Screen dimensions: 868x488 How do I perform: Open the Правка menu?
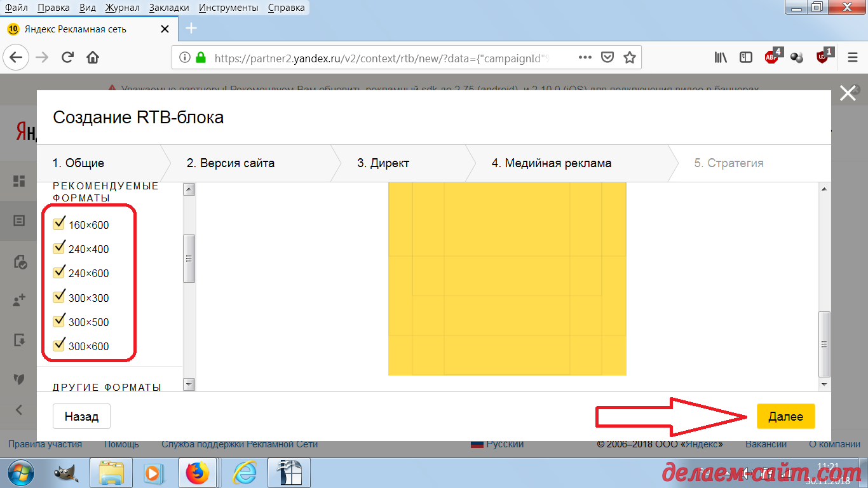coord(54,8)
